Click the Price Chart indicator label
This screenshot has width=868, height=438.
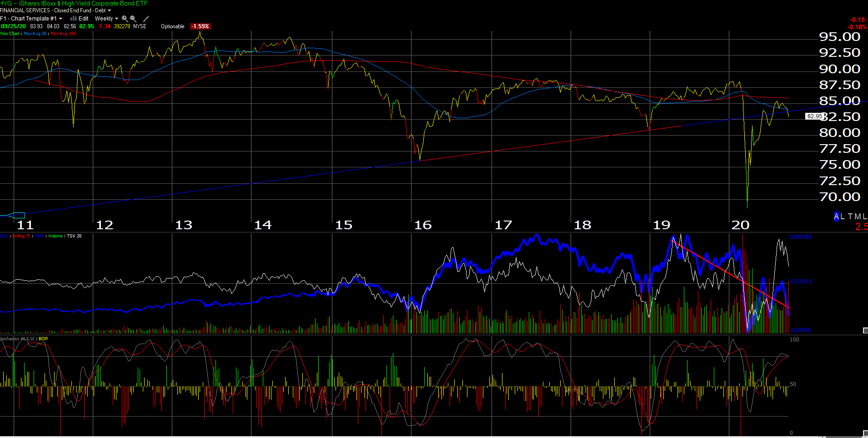pos(10,34)
